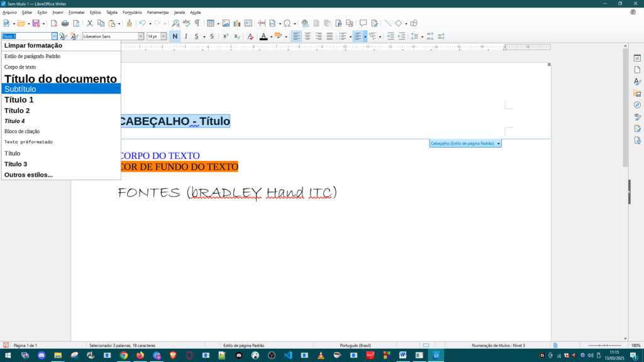Click the Print document icon

(x=65, y=23)
